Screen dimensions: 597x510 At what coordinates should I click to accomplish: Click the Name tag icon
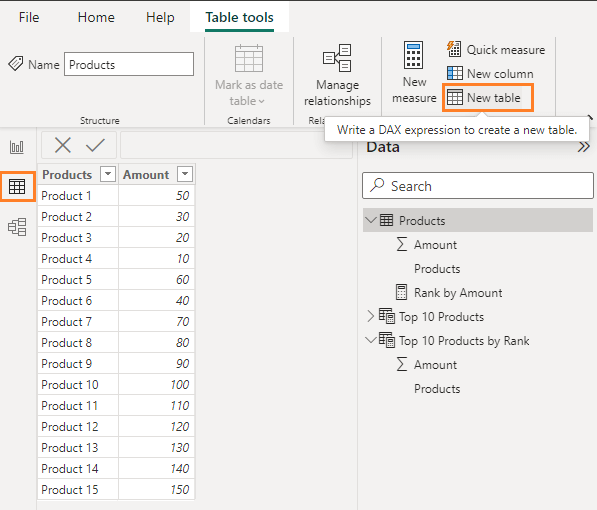16,64
